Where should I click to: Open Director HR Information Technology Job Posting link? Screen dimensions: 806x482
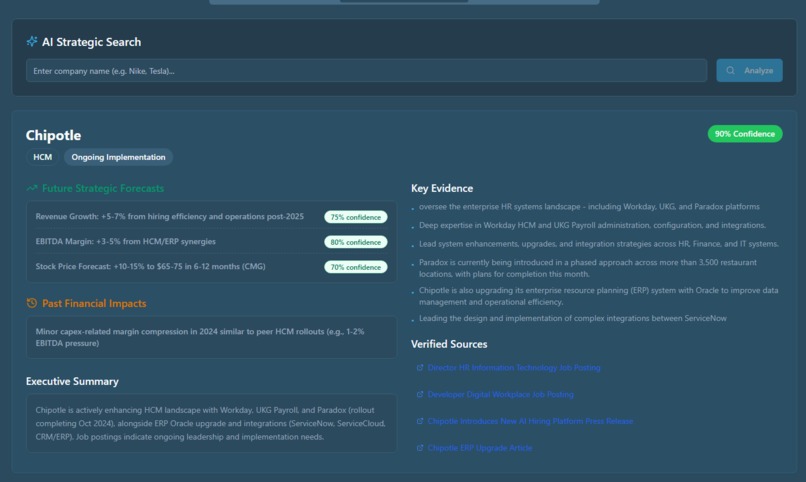(x=514, y=368)
